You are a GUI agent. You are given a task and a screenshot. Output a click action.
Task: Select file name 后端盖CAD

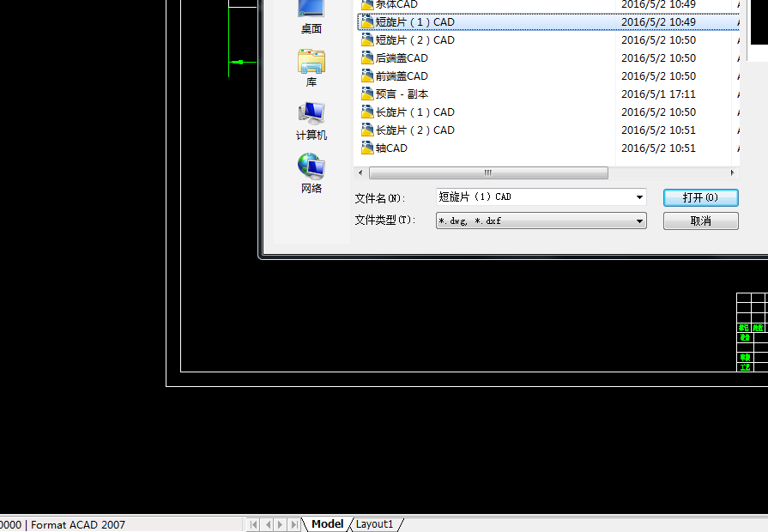(x=402, y=58)
